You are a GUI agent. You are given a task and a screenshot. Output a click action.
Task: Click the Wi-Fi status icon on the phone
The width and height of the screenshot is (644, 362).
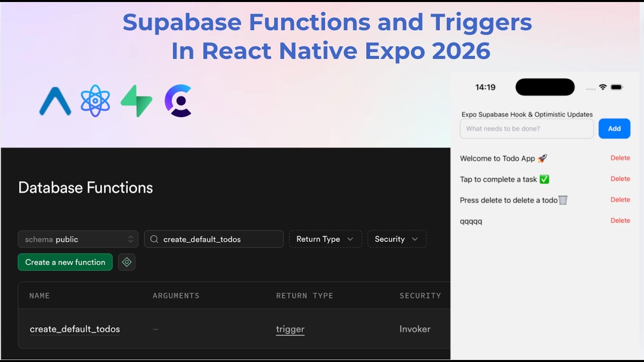[x=603, y=87]
